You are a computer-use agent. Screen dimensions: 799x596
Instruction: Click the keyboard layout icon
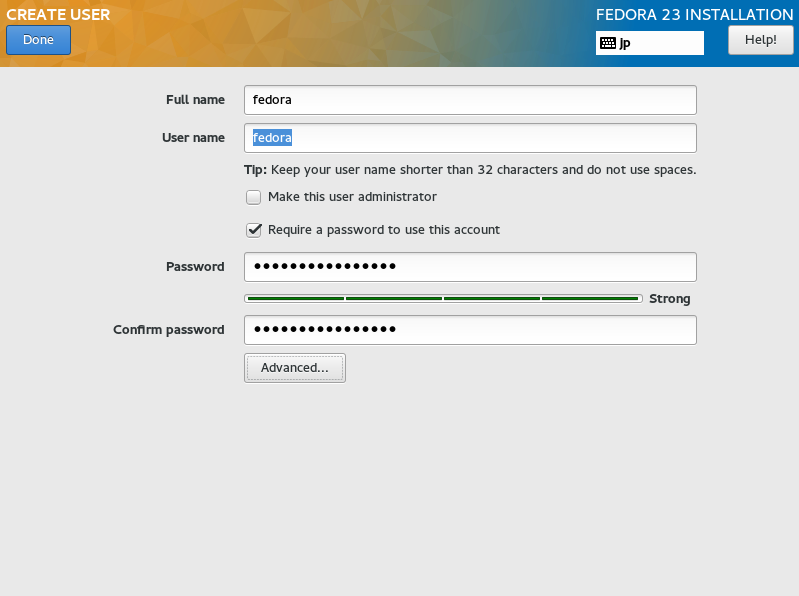pyautogui.click(x=608, y=43)
